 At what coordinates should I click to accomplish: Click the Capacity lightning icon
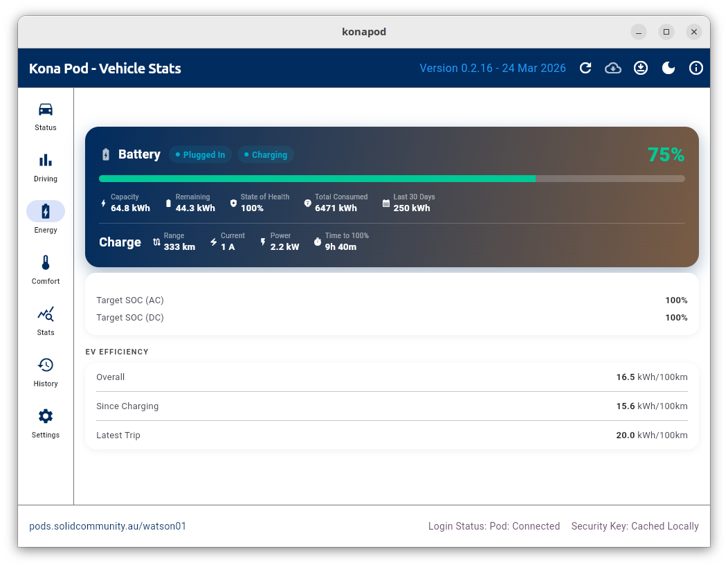click(x=103, y=202)
